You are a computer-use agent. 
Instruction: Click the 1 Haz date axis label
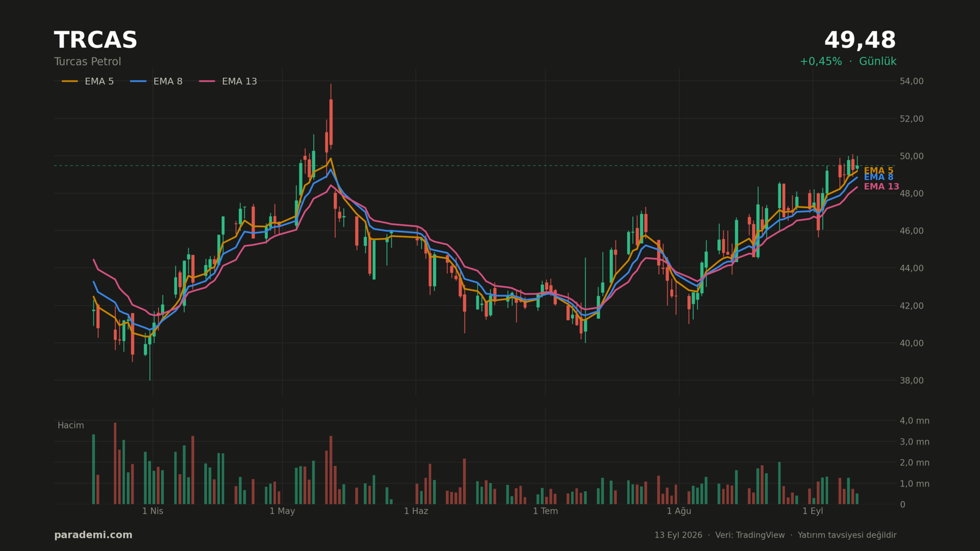click(416, 511)
